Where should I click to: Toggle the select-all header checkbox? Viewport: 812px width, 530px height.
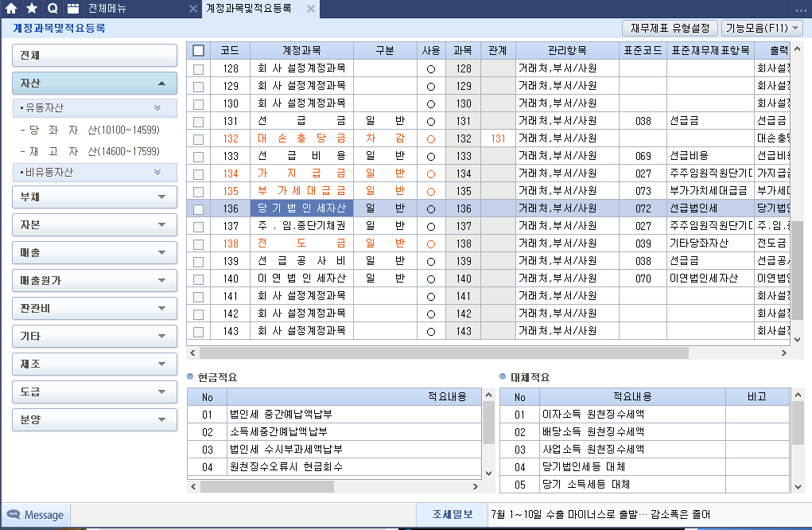point(198,50)
